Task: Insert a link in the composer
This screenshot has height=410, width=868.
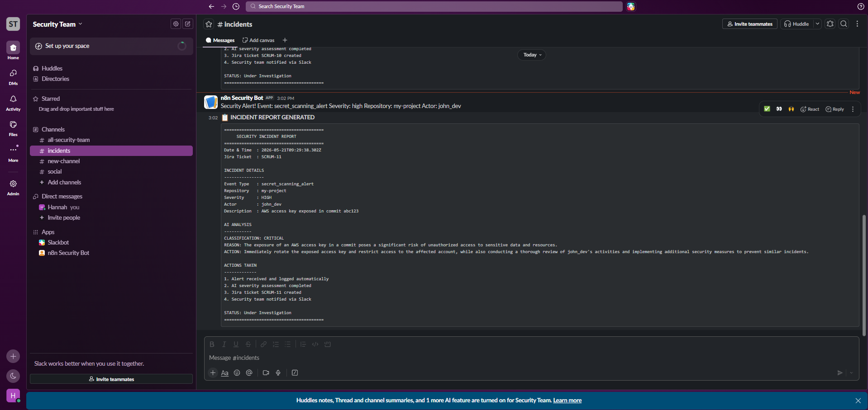Action: 263,344
